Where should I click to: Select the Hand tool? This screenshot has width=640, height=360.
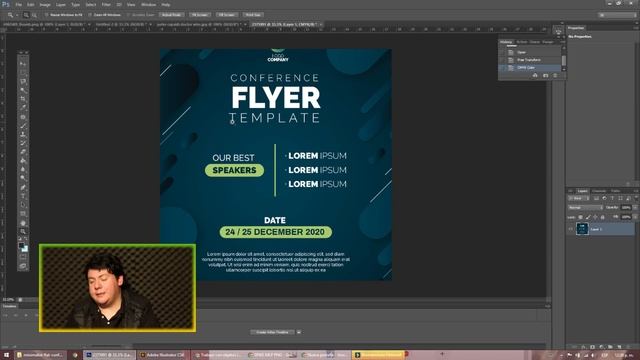point(23,223)
